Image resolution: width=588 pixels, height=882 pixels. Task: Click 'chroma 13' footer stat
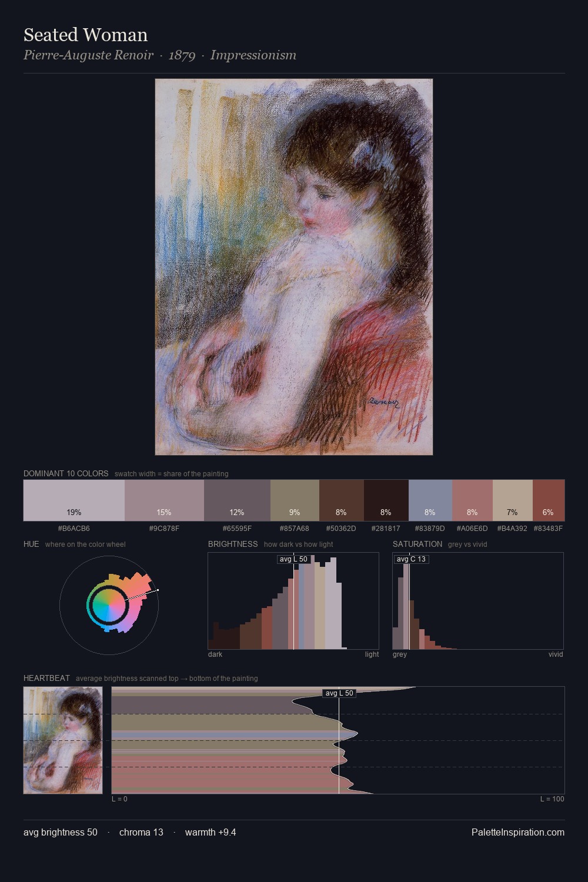coord(141,832)
